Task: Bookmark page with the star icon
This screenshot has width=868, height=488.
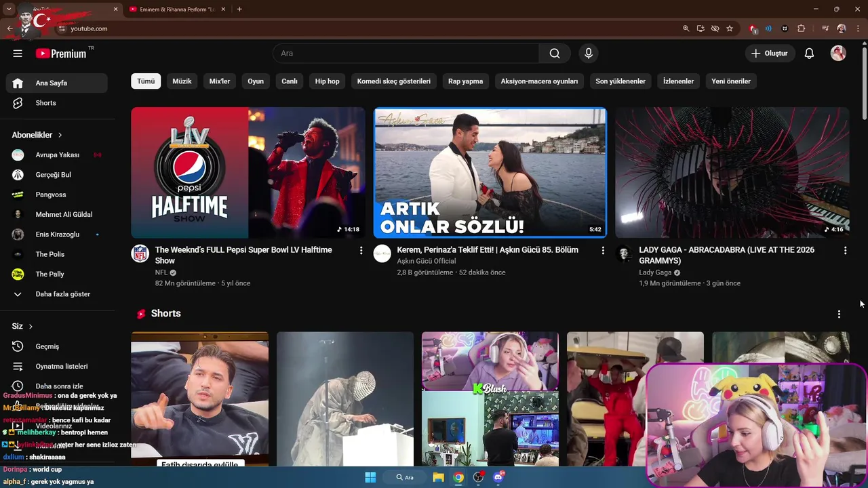Action: coord(730,28)
